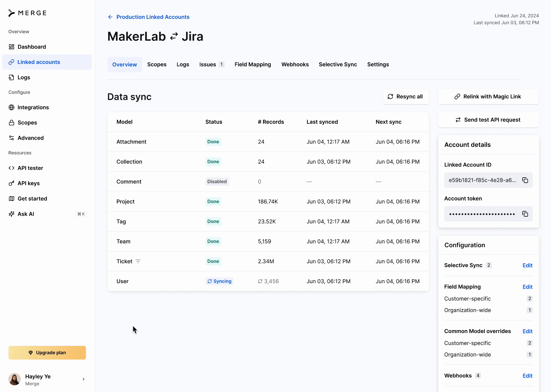This screenshot has height=392, width=551.
Task: Click the Next sync column header
Action: 388,122
